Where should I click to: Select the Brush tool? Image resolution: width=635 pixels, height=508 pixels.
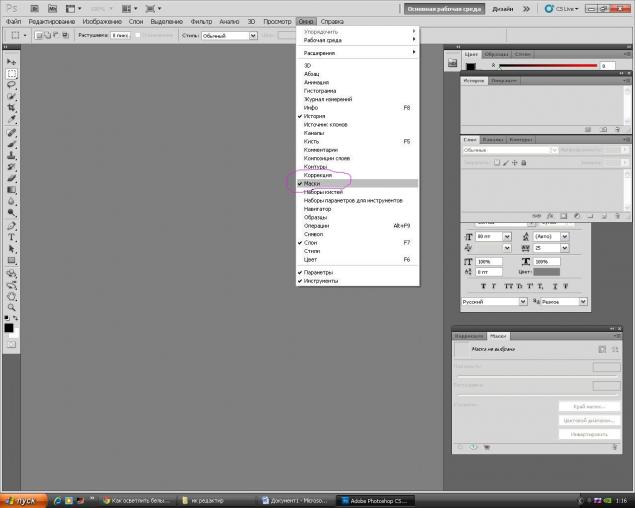(11, 144)
